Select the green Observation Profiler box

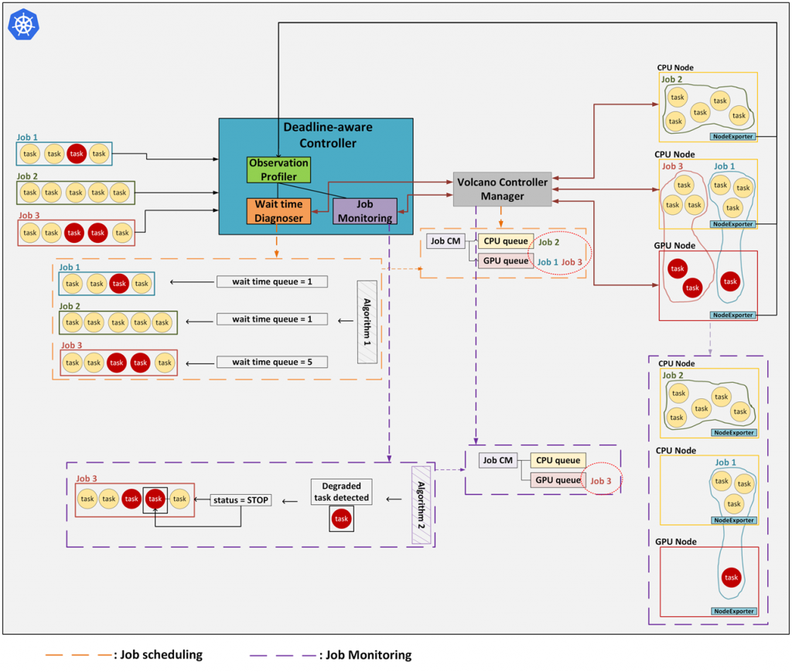278,169
